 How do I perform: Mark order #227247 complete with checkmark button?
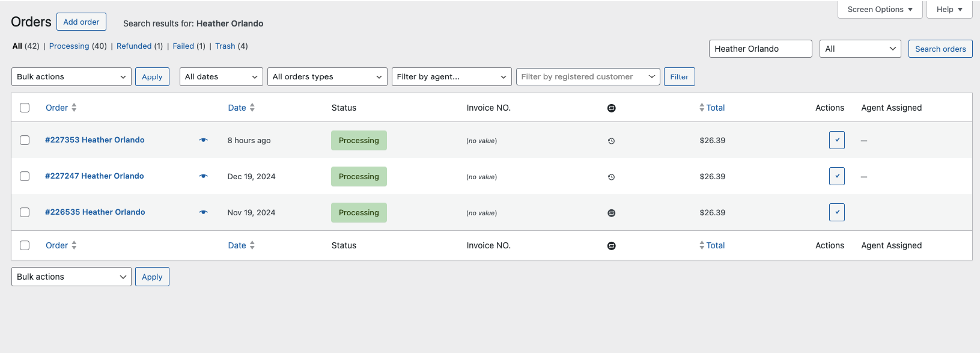pos(837,176)
